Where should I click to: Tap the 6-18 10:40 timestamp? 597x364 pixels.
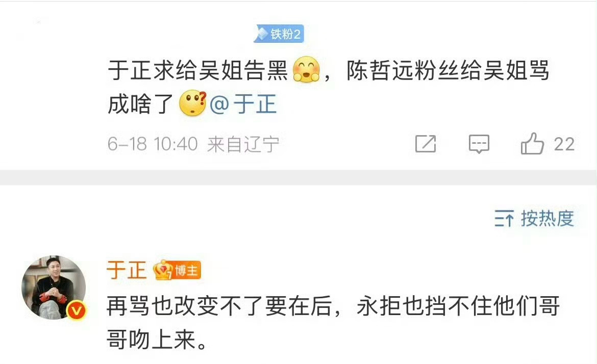tap(152, 144)
